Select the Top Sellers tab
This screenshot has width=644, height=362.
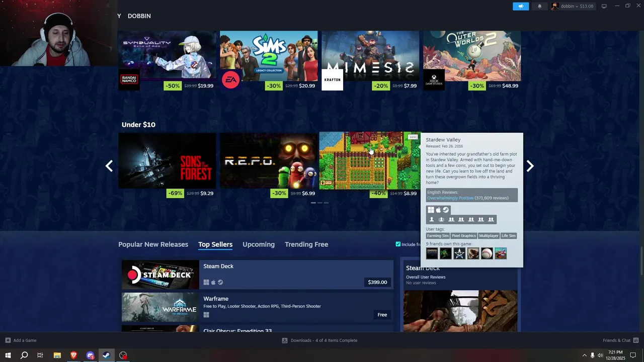pos(215,244)
